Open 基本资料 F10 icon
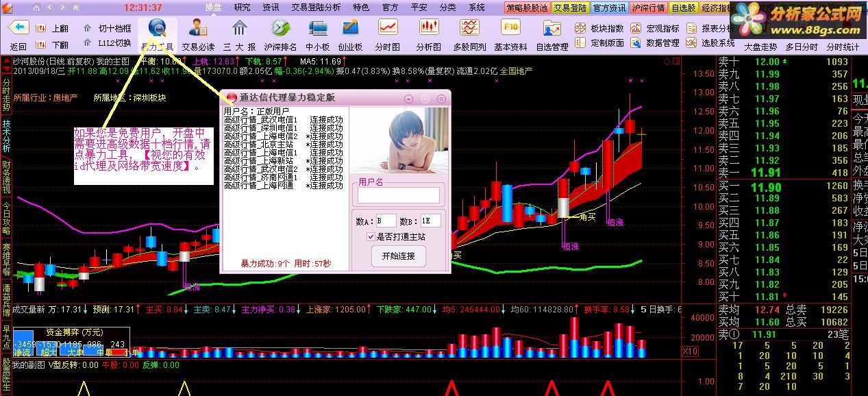 tap(510, 28)
